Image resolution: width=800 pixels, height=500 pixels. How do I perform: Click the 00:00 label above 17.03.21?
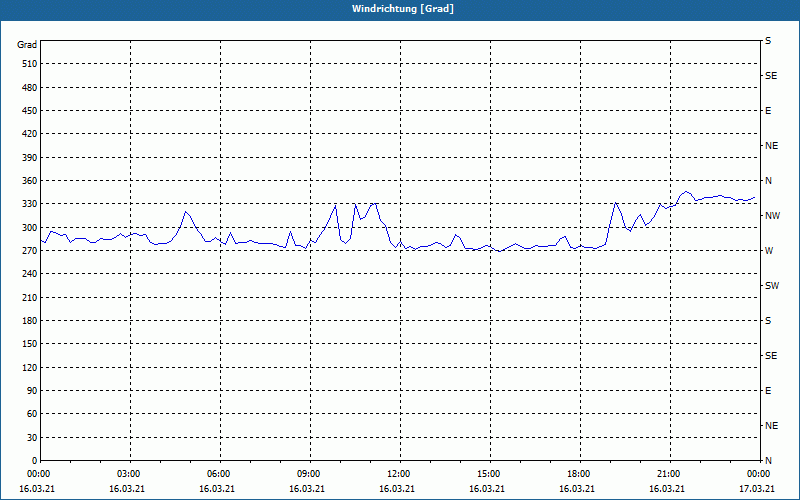click(757, 474)
